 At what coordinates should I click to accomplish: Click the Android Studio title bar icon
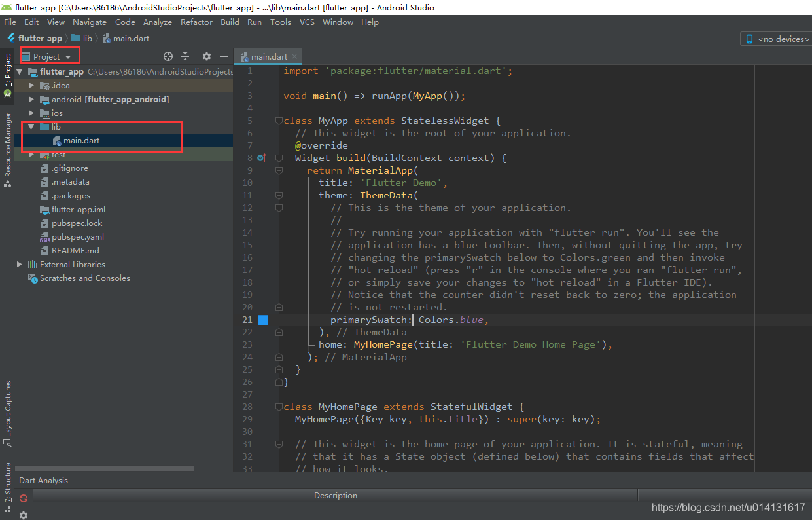7,7
